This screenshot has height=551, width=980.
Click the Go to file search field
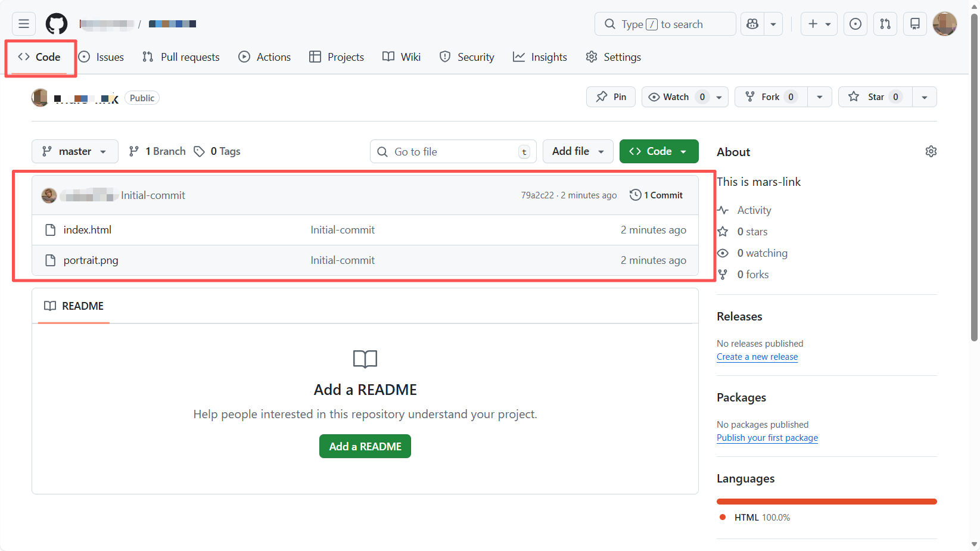pyautogui.click(x=453, y=152)
